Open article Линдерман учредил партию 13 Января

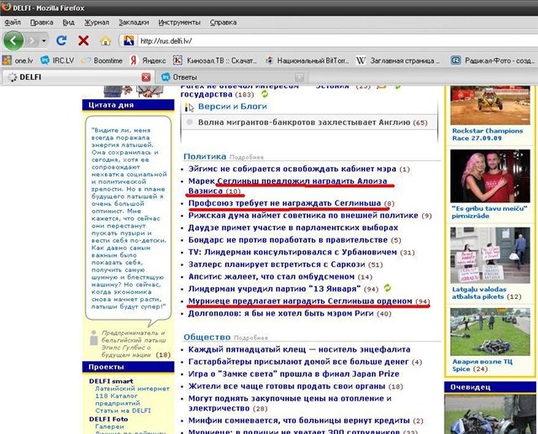click(274, 289)
